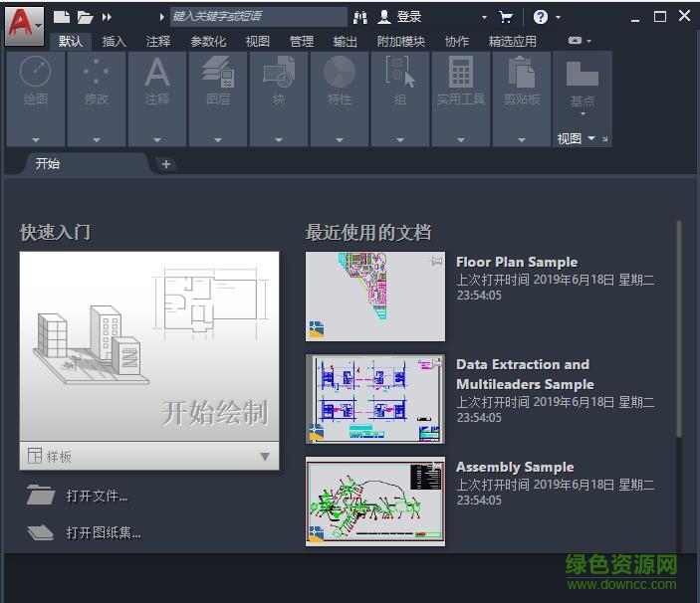Click the binoculars search icon

click(x=360, y=17)
